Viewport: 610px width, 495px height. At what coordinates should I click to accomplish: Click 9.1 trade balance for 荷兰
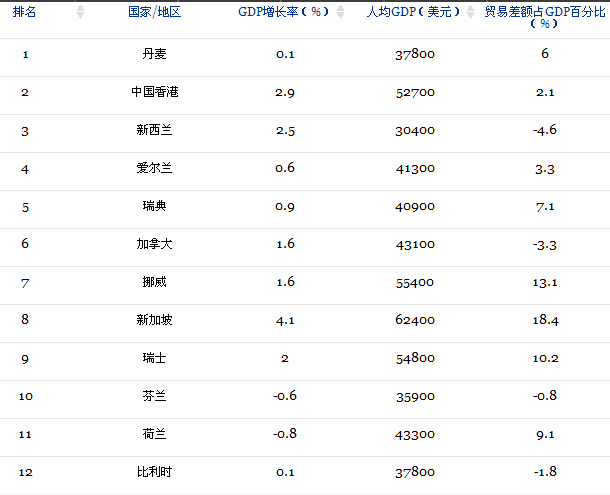tap(545, 434)
